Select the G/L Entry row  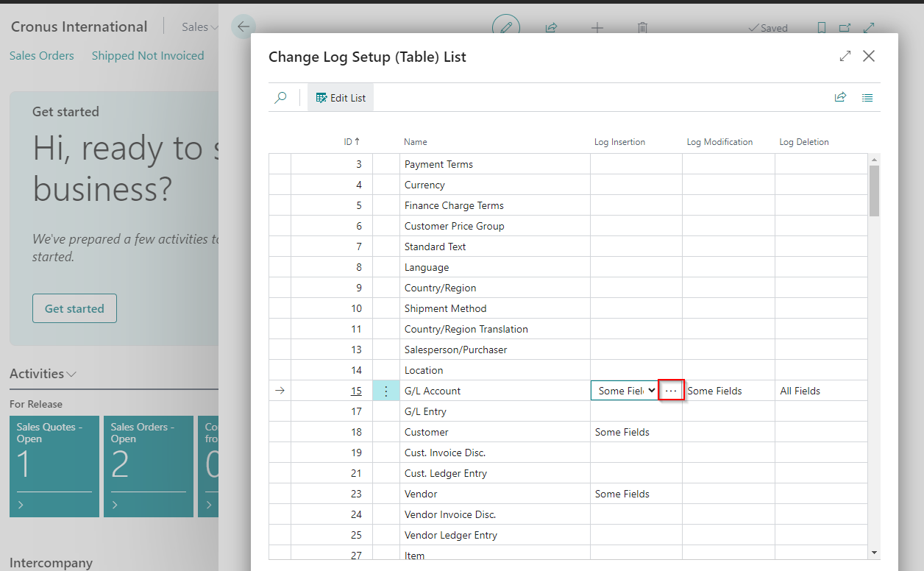tap(568, 411)
